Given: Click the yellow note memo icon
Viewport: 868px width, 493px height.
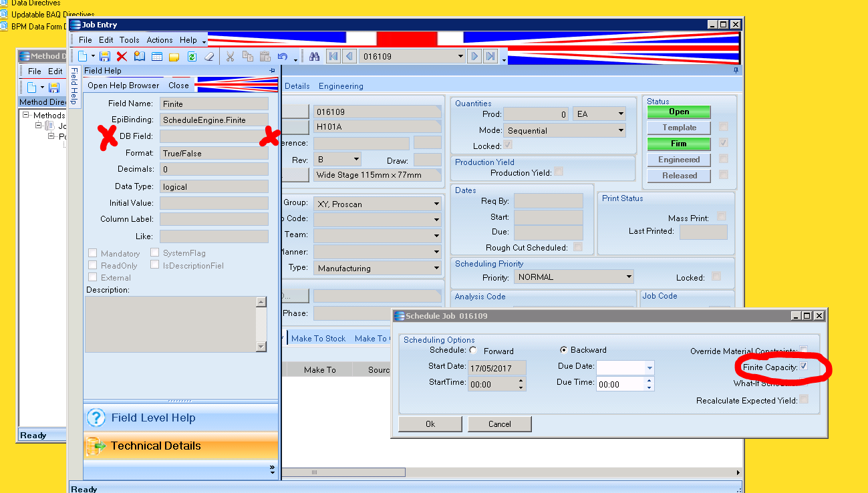Looking at the screenshot, I should [174, 57].
